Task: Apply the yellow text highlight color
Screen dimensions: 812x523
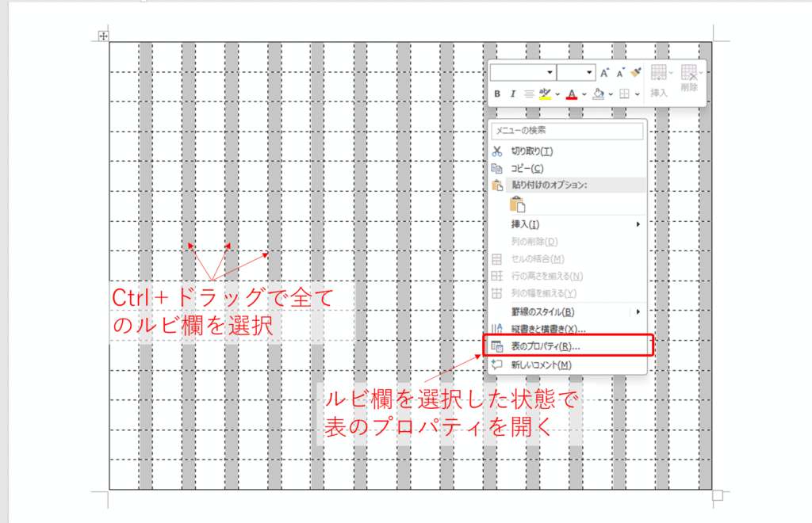Action: tap(545, 94)
